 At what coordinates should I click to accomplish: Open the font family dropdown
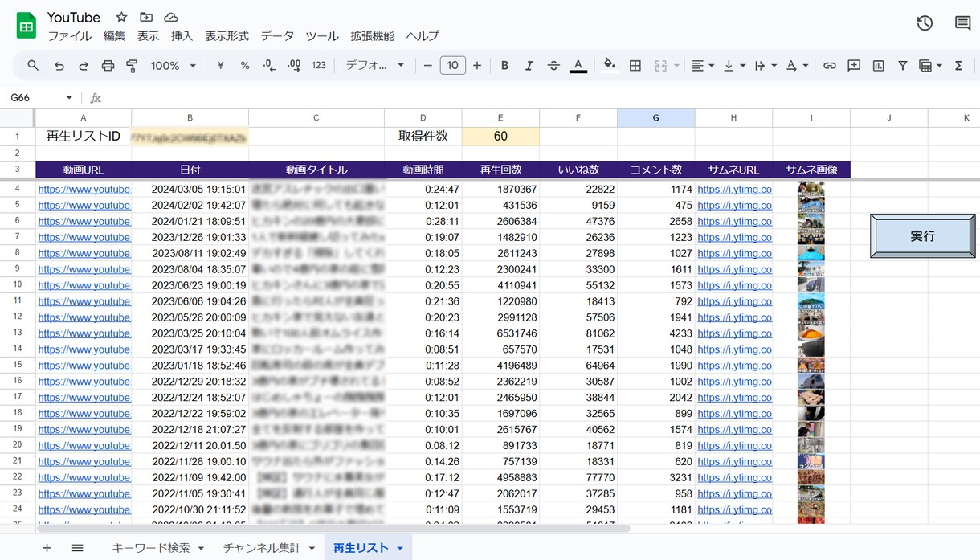point(375,66)
